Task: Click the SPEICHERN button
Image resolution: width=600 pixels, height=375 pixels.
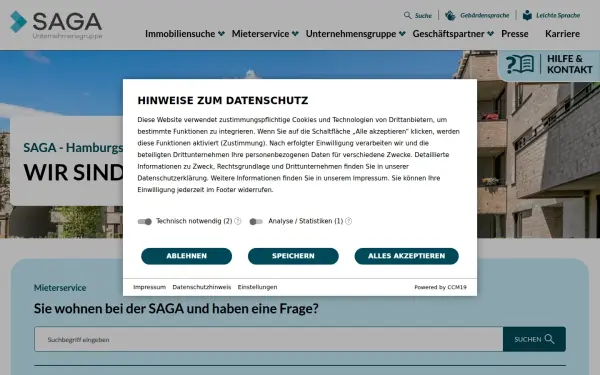Action: pyautogui.click(x=293, y=256)
